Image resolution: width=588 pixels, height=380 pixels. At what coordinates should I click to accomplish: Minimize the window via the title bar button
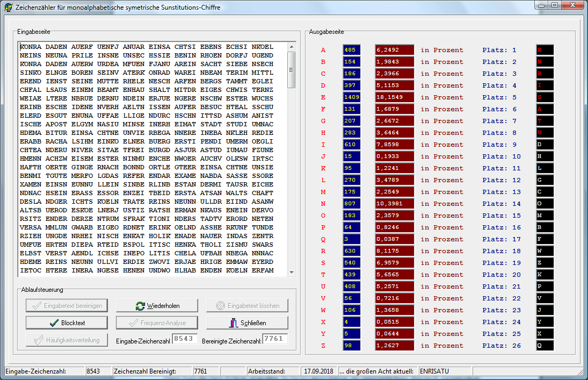541,5
